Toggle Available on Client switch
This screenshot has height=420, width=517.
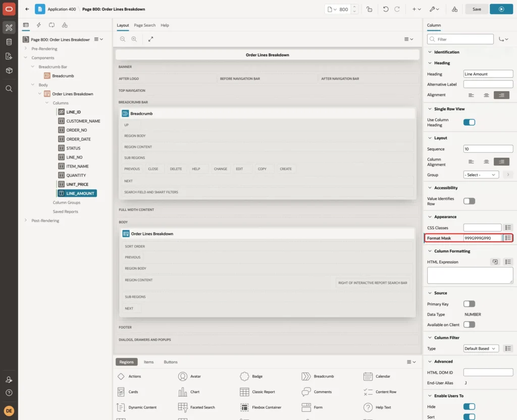point(469,325)
